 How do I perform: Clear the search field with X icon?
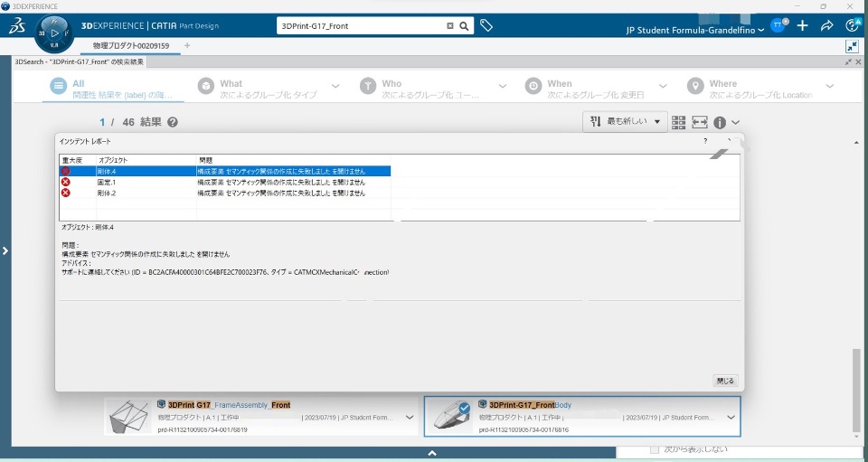click(x=450, y=26)
